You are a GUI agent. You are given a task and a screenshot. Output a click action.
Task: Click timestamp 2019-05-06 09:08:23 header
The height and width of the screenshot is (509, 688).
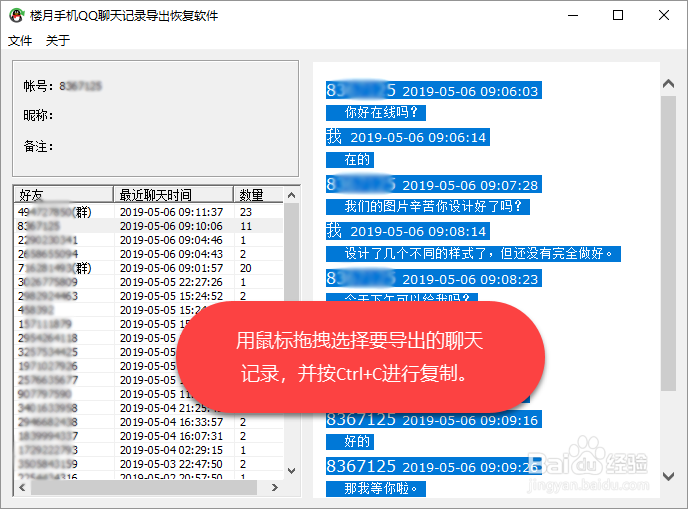[x=470, y=279]
